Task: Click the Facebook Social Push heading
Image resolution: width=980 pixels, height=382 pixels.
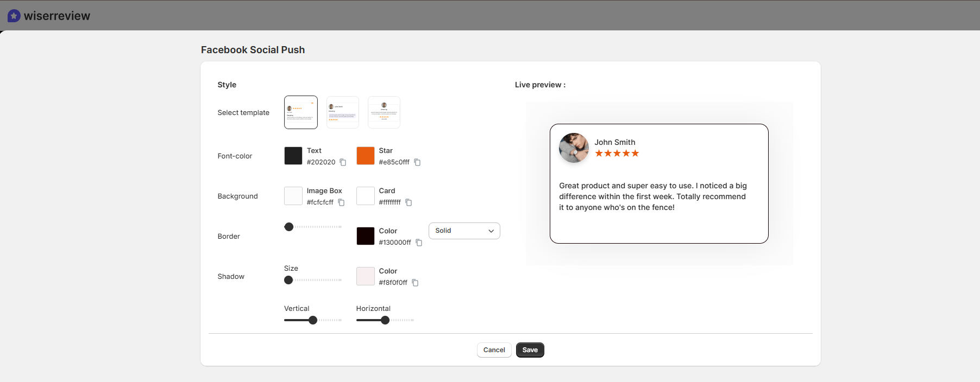Action: [x=253, y=50]
